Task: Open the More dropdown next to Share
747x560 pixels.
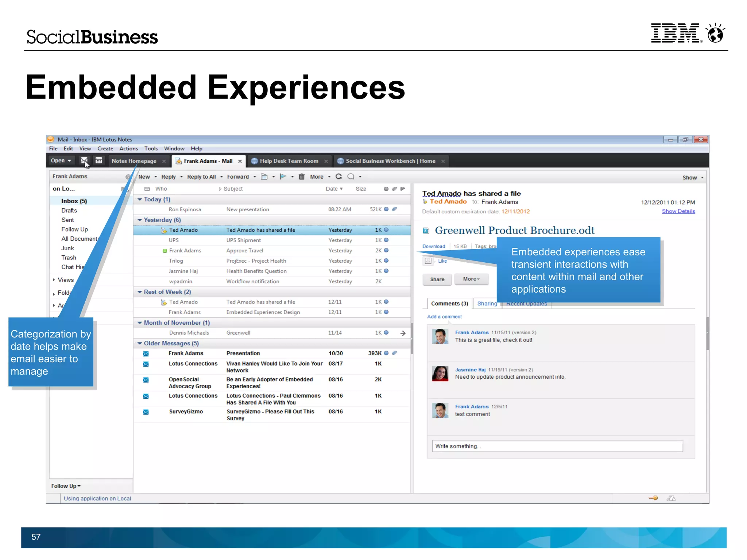Action: pyautogui.click(x=472, y=279)
